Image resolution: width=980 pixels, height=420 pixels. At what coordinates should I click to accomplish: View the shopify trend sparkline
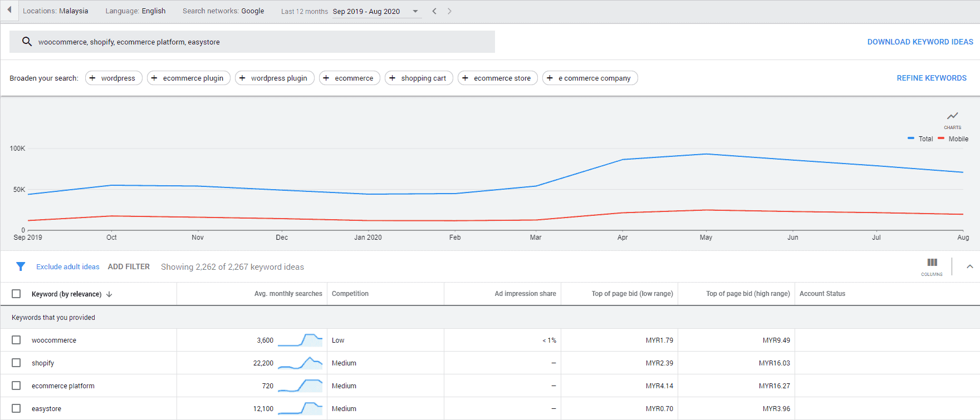(300, 363)
